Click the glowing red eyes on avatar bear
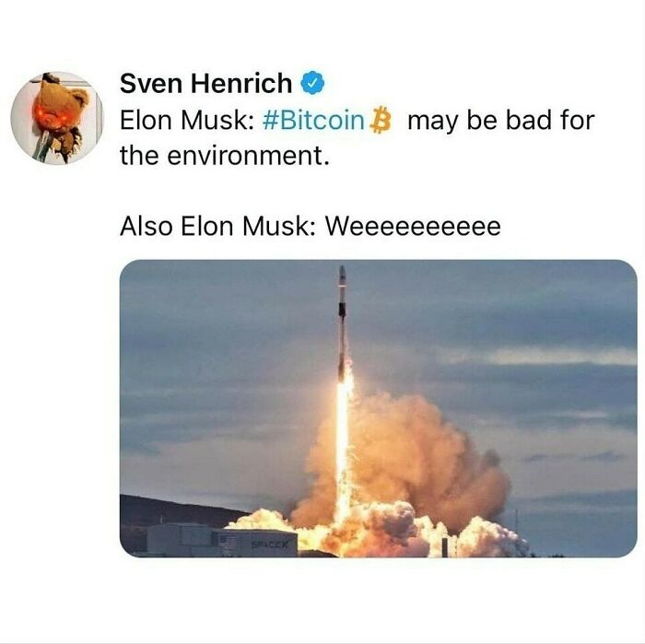Viewport: 645px width, 644px height. coord(51,115)
